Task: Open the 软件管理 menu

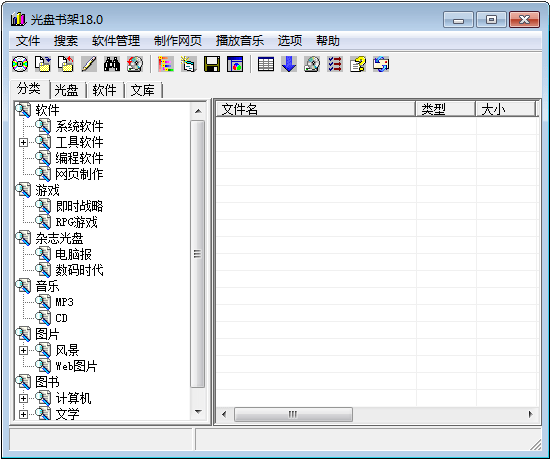Action: pos(116,41)
